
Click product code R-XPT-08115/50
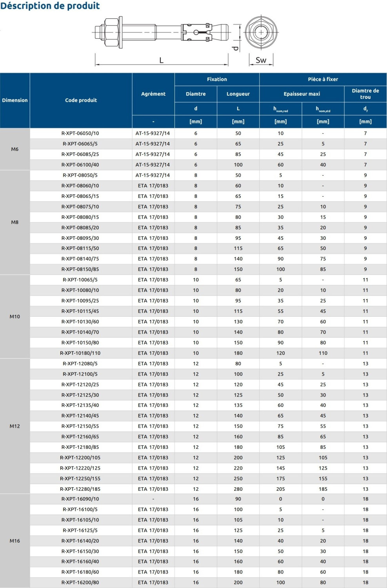coord(80,249)
